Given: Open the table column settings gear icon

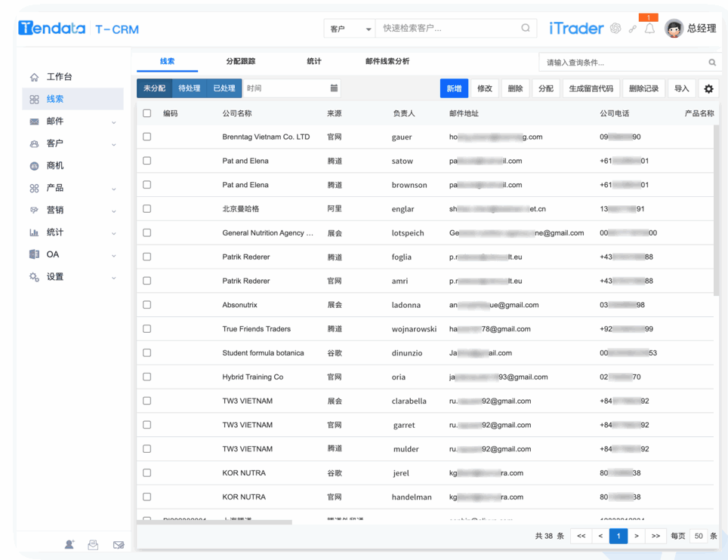Looking at the screenshot, I should (708, 88).
